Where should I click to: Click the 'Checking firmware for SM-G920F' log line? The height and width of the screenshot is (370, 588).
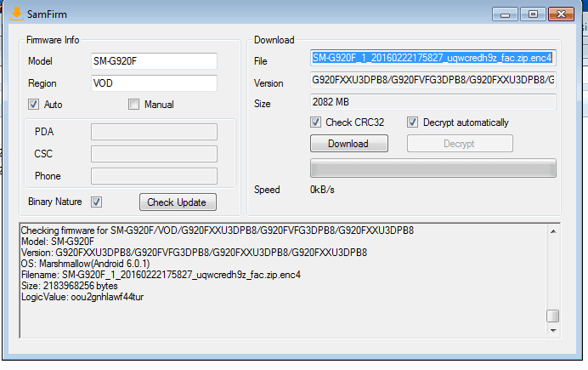pyautogui.click(x=218, y=230)
